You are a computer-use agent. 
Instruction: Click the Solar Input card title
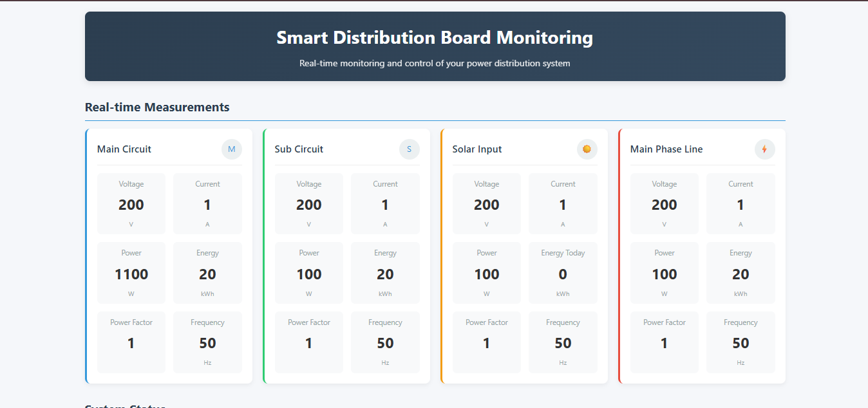click(x=477, y=149)
